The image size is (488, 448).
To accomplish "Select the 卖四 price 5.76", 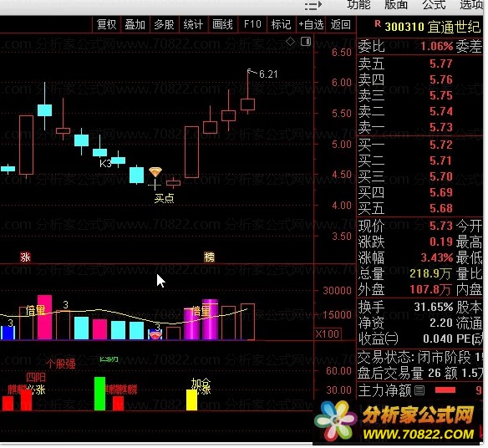I will tap(441, 79).
